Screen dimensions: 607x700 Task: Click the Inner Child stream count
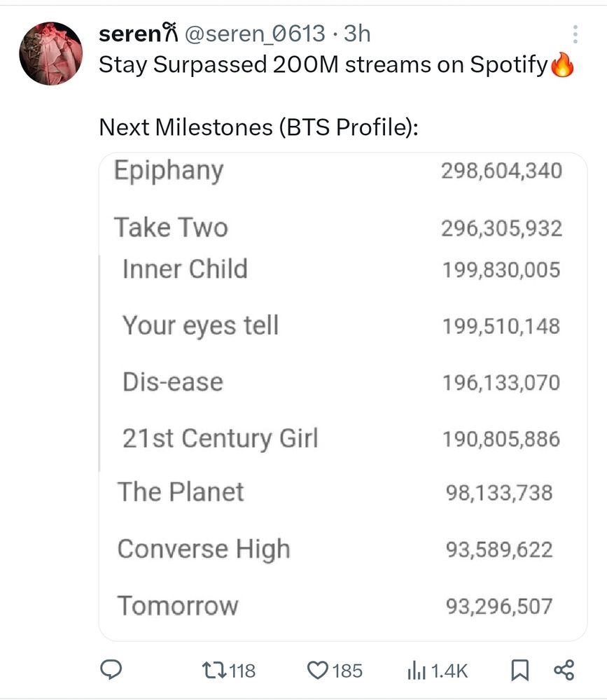501,270
